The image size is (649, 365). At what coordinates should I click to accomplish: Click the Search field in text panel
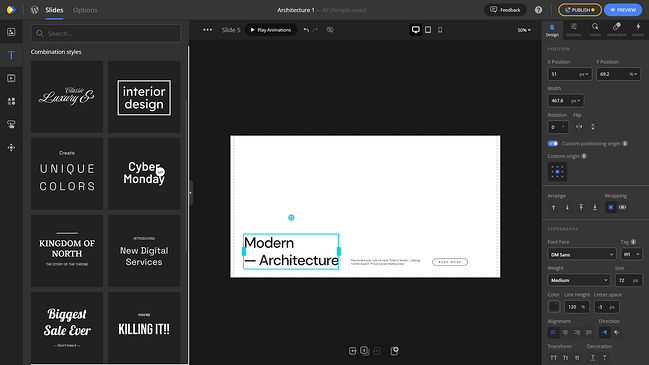coord(106,34)
